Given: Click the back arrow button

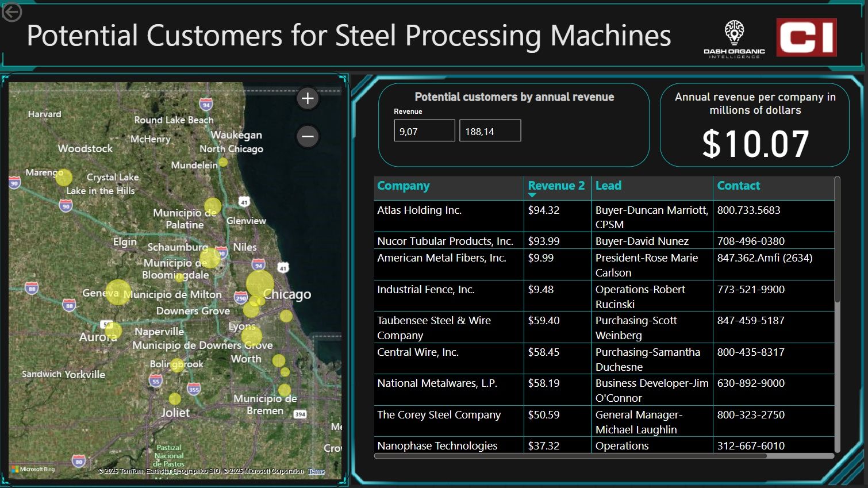Looking at the screenshot, I should tap(11, 12).
